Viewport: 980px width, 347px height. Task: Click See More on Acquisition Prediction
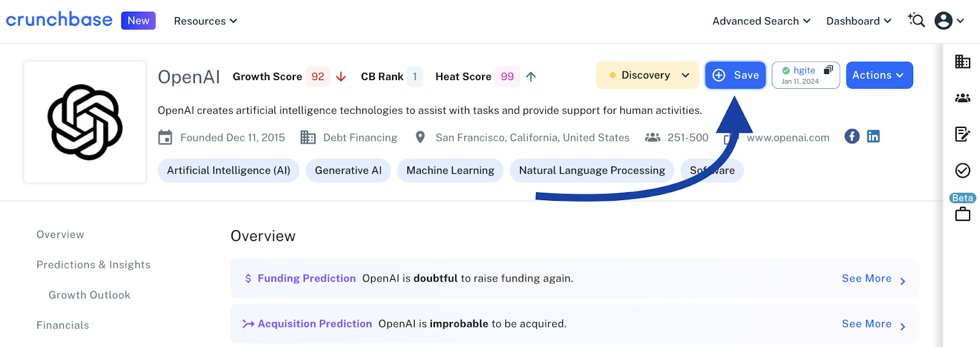(x=867, y=324)
